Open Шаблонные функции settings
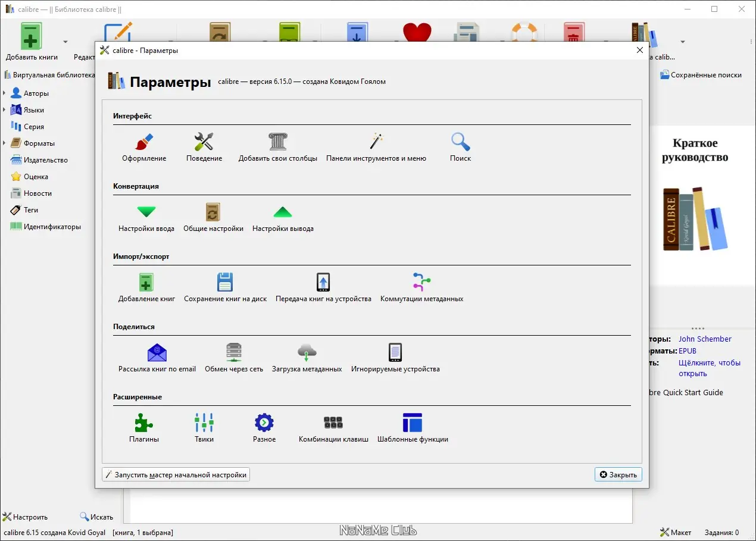This screenshot has width=756, height=541. pyautogui.click(x=413, y=429)
